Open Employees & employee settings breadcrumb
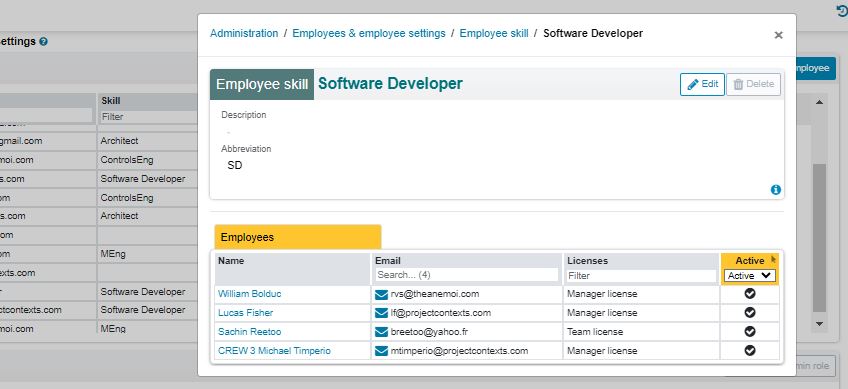This screenshot has height=389, width=848. click(369, 33)
